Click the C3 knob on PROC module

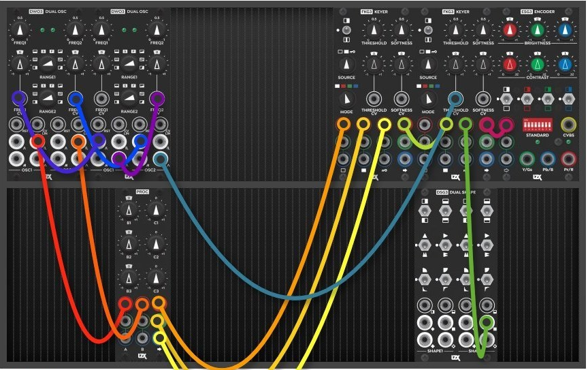coord(156,279)
